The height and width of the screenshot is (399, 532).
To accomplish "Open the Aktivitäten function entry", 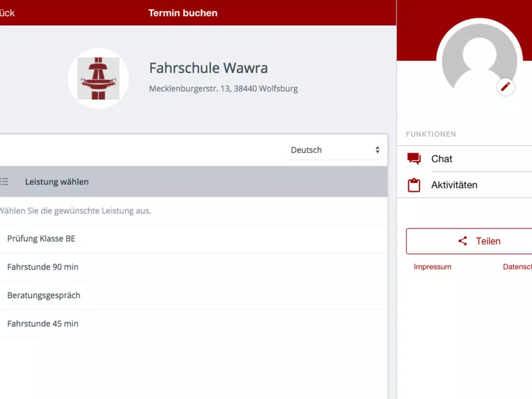I will (x=465, y=185).
